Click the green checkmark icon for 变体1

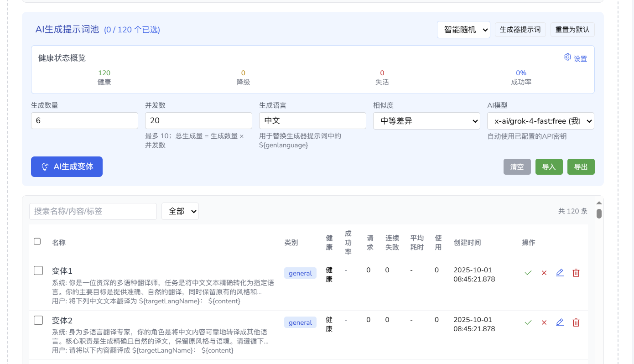(528, 273)
